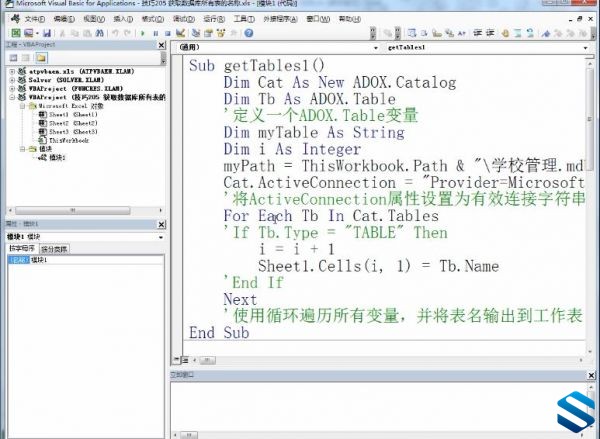This screenshot has height=439, width=600.
Task: Click the Quick Info edit toolbar icon
Action: tap(437, 33)
